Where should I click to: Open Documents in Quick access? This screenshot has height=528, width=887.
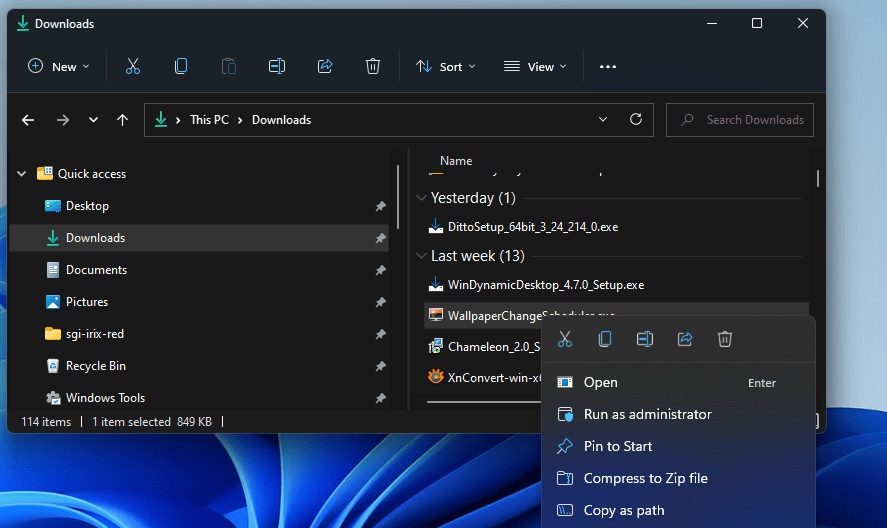[x=199, y=270]
